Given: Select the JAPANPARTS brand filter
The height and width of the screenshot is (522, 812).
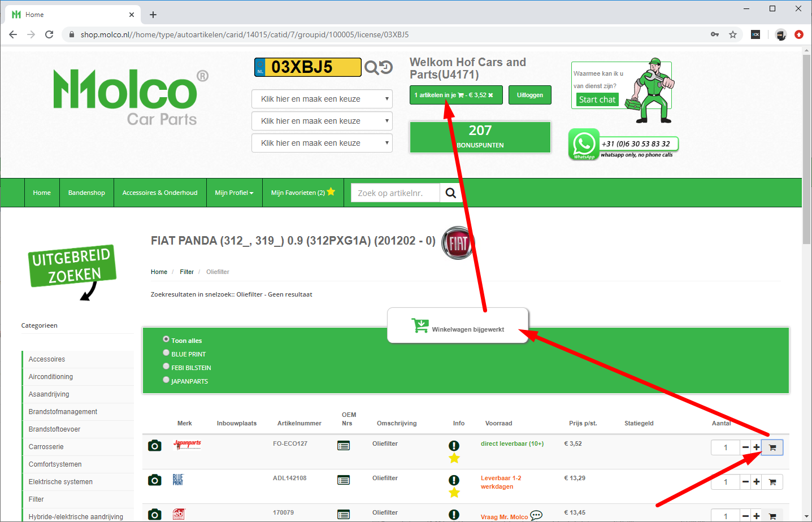Looking at the screenshot, I should pos(166,380).
